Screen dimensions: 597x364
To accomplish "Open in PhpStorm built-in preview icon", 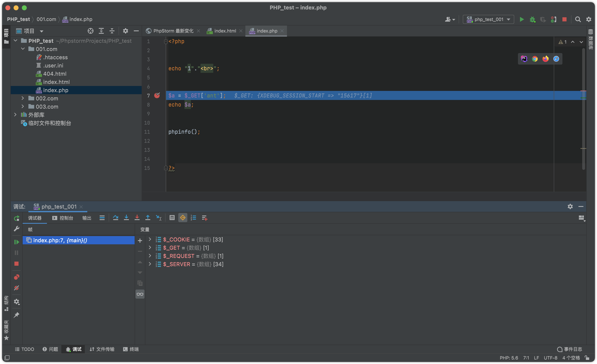I will (524, 59).
